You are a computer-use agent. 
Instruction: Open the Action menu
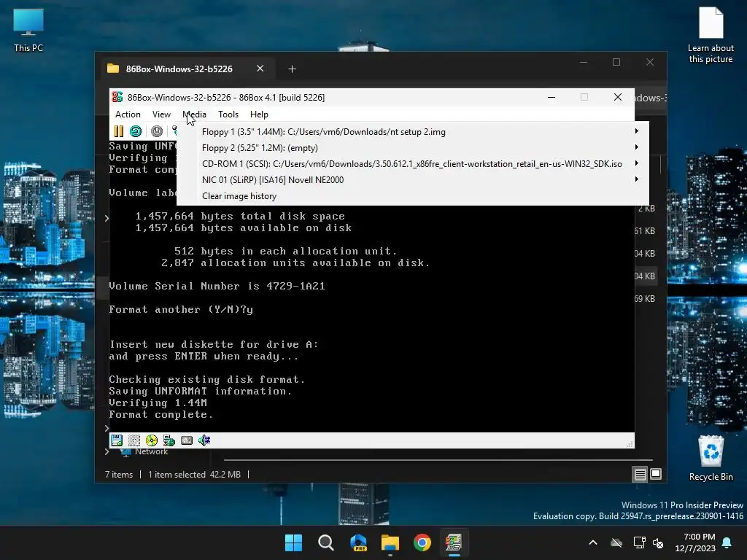(x=128, y=114)
